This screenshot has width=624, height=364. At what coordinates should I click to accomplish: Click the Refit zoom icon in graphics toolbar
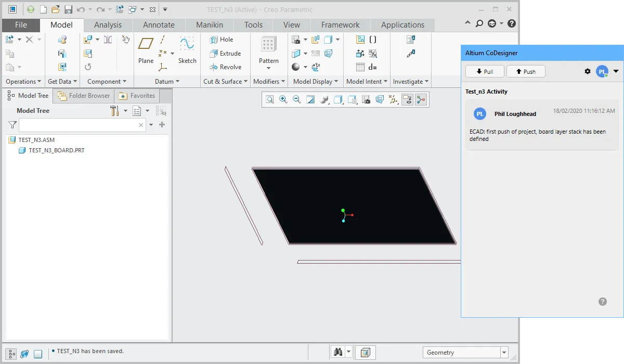tap(270, 99)
